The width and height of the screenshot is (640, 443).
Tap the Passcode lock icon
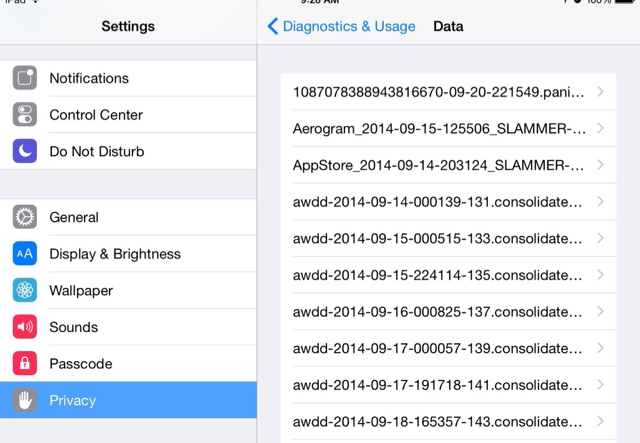pos(25,364)
